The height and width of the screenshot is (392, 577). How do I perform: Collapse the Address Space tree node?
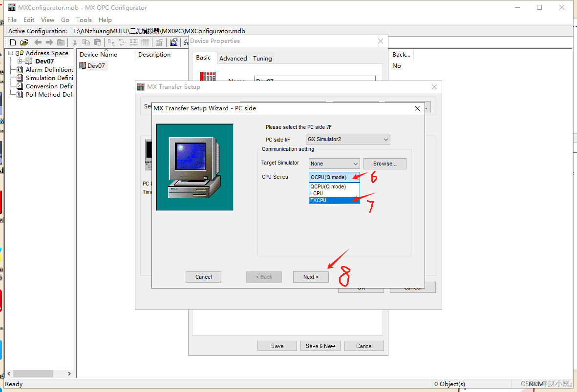click(x=11, y=53)
